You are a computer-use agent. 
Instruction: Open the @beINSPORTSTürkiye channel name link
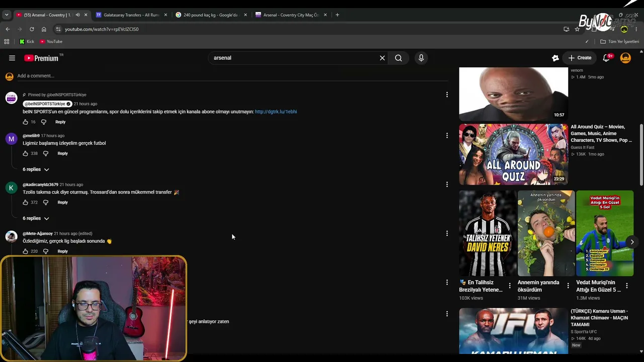(47, 104)
